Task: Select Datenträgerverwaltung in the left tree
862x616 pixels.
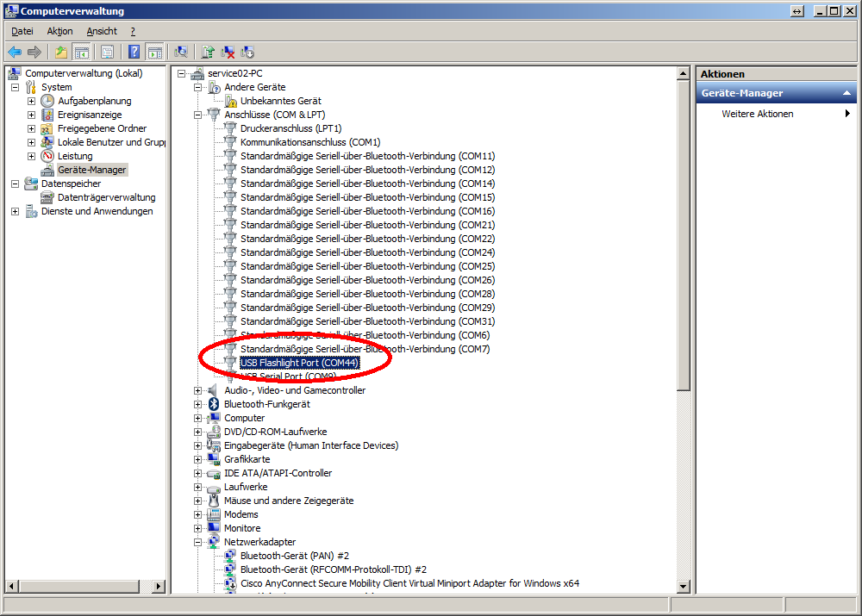Action: [x=106, y=197]
